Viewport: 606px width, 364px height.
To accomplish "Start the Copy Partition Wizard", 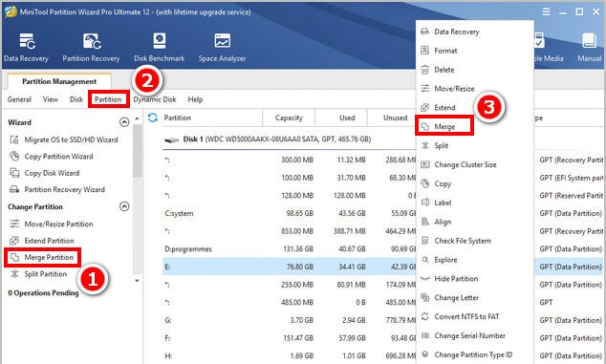I will point(52,156).
